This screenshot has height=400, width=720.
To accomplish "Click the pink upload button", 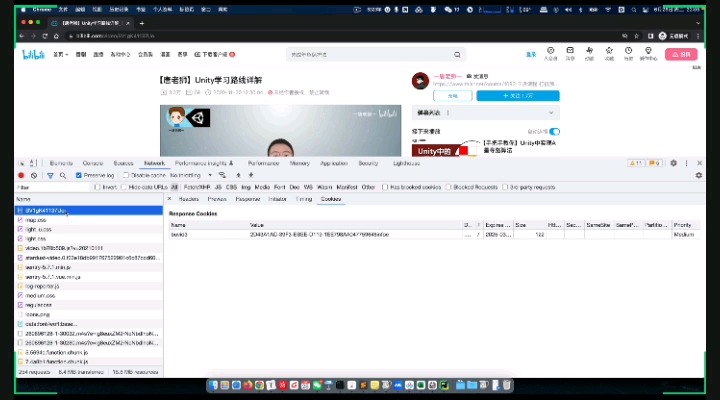I will 681,54.
